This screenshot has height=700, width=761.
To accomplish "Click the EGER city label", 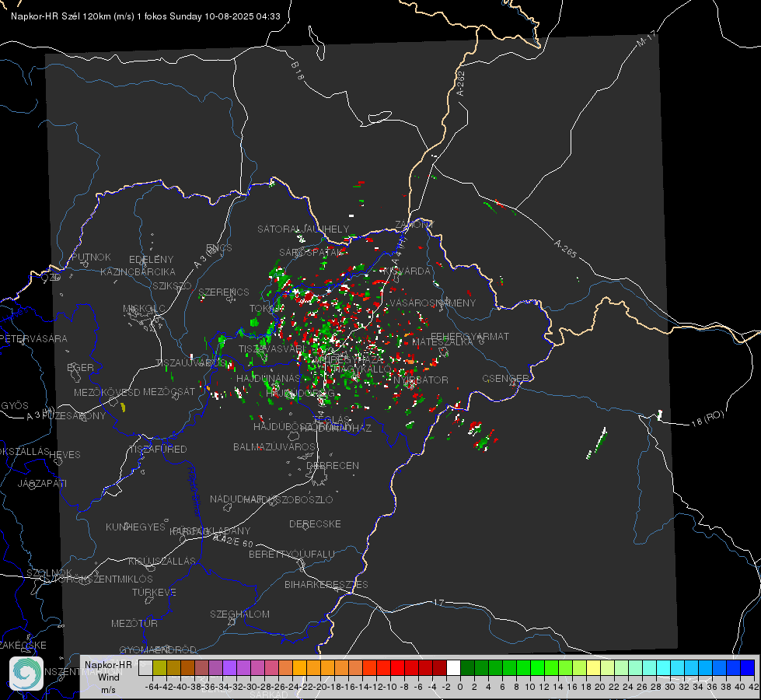I will 81,367.
